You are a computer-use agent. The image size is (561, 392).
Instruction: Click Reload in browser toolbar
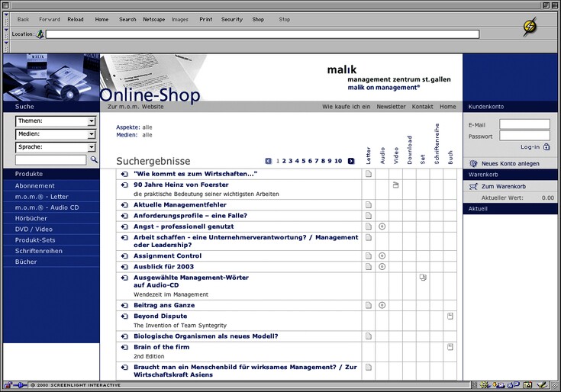pos(76,20)
